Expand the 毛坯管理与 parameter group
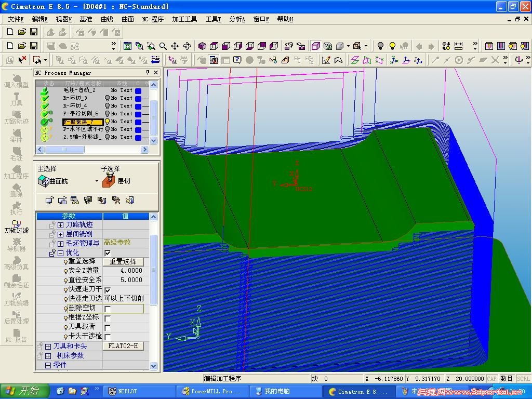 60,244
